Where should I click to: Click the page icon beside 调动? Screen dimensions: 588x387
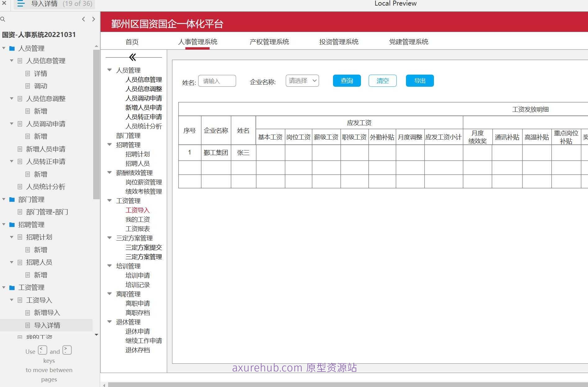28,86
